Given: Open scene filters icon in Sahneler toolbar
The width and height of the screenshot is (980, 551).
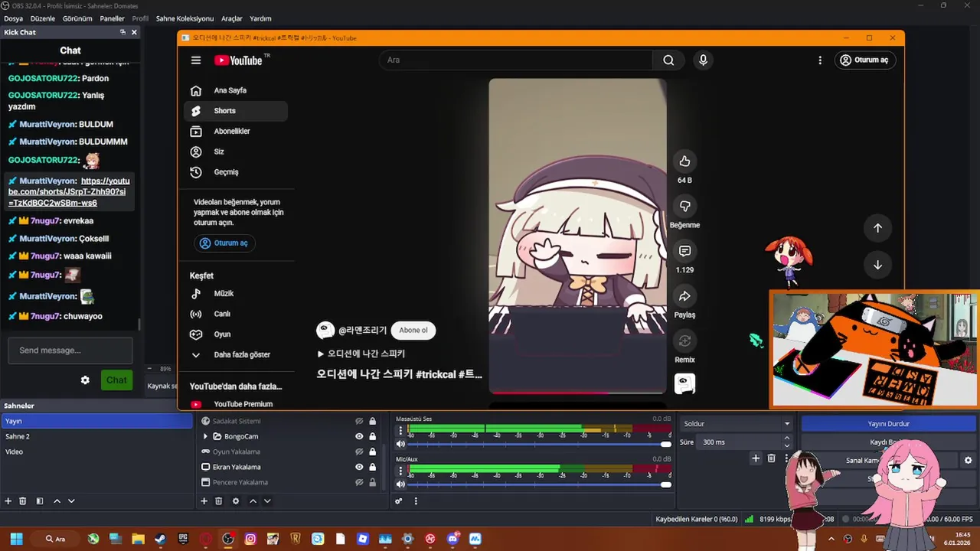Looking at the screenshot, I should click(40, 501).
